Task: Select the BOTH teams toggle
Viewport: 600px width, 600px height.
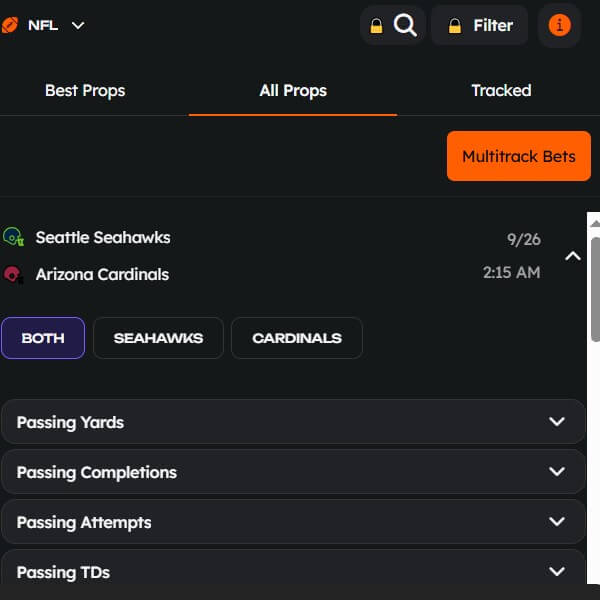Action: [x=43, y=338]
